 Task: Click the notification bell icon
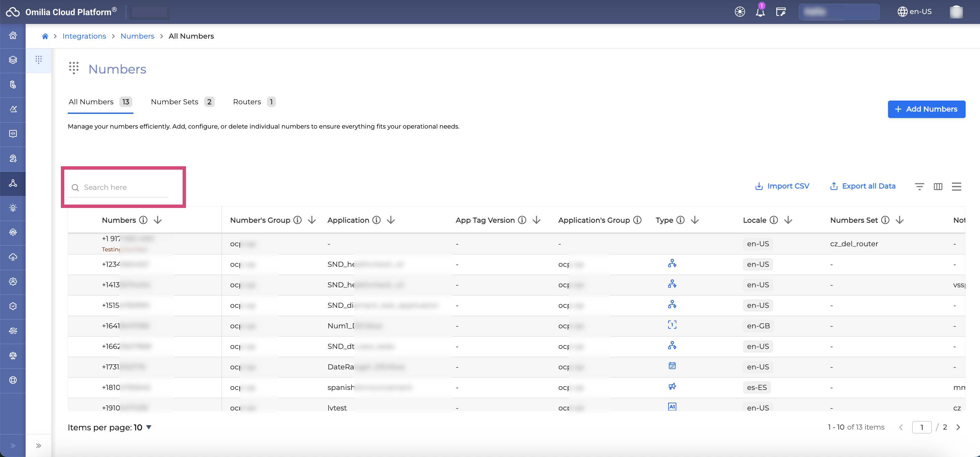pos(760,12)
